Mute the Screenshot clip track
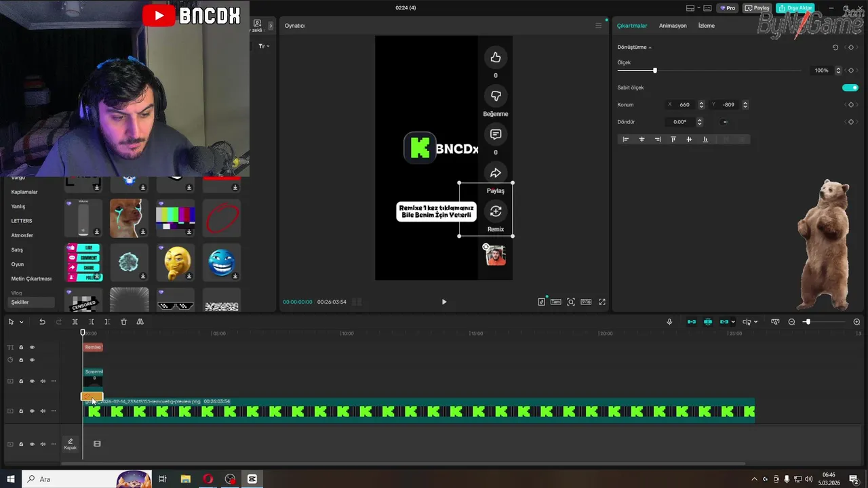Image resolution: width=868 pixels, height=488 pixels. [43, 381]
